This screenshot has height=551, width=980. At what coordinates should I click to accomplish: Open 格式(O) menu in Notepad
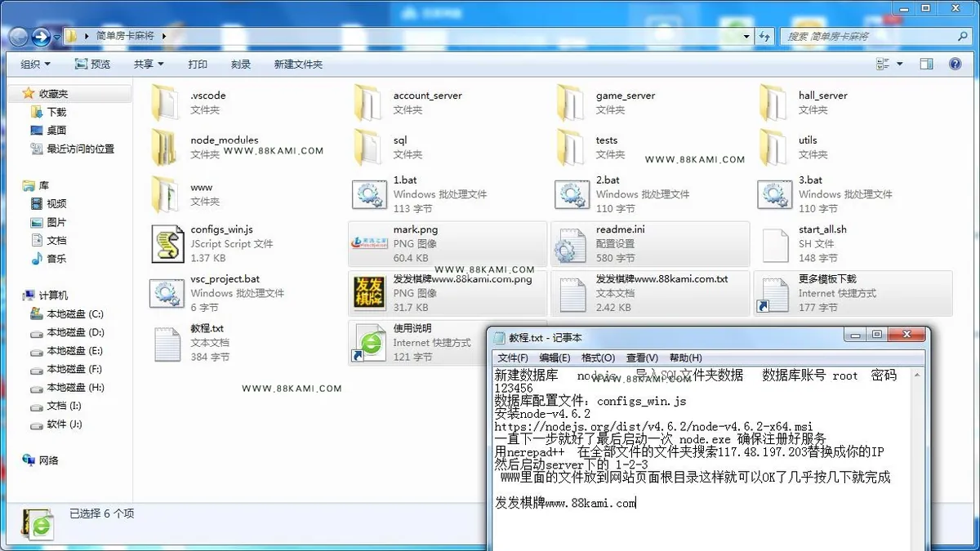[x=598, y=358]
